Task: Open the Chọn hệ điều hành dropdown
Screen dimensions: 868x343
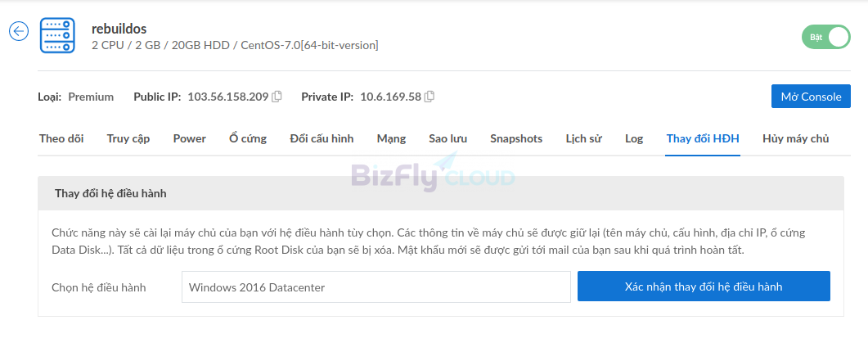Action: click(376, 287)
